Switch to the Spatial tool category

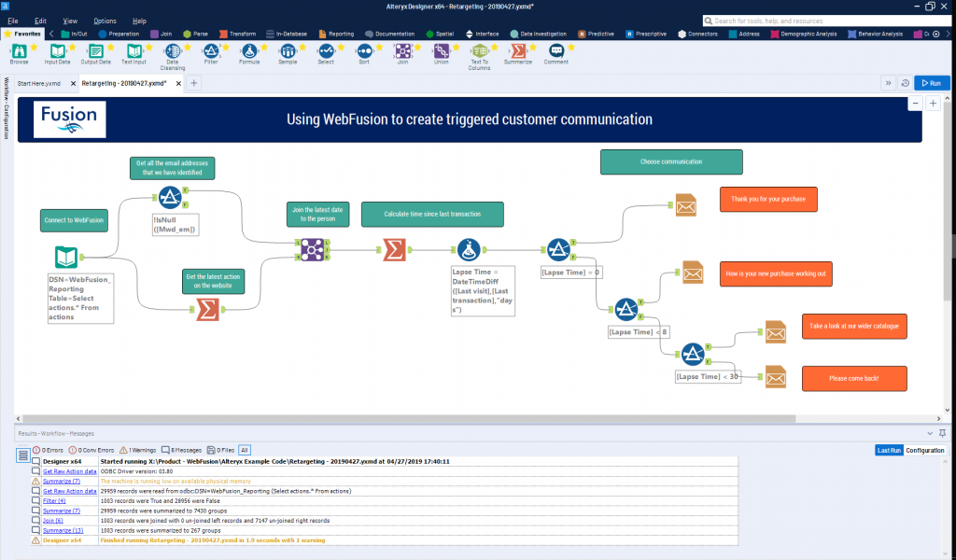[x=440, y=35]
